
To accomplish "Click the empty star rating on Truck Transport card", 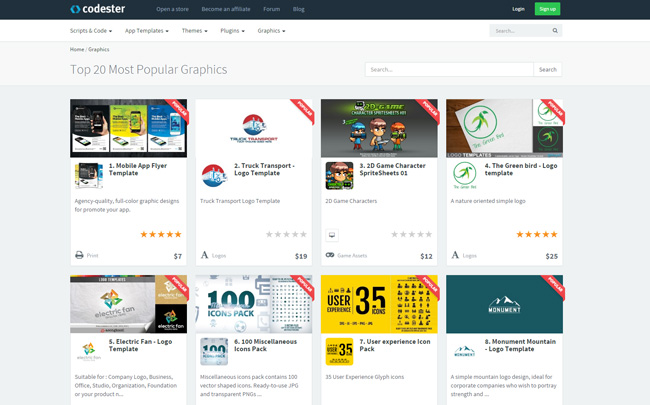I will pos(286,234).
